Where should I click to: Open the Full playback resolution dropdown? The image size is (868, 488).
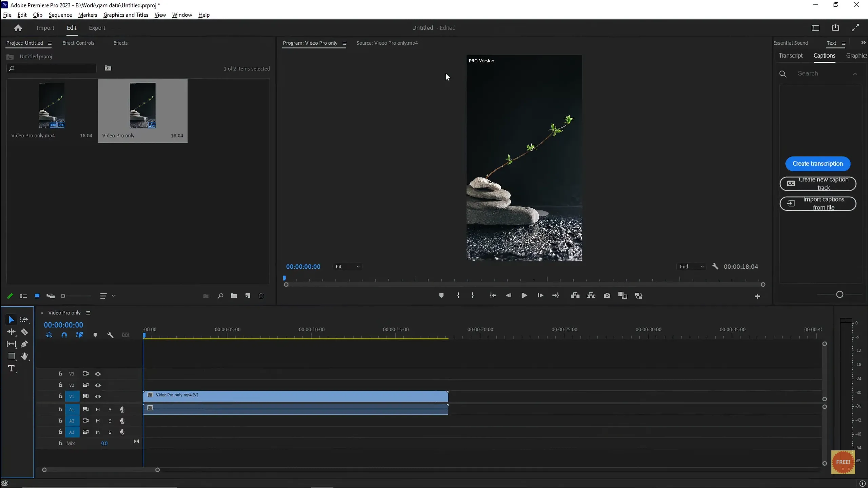point(692,266)
